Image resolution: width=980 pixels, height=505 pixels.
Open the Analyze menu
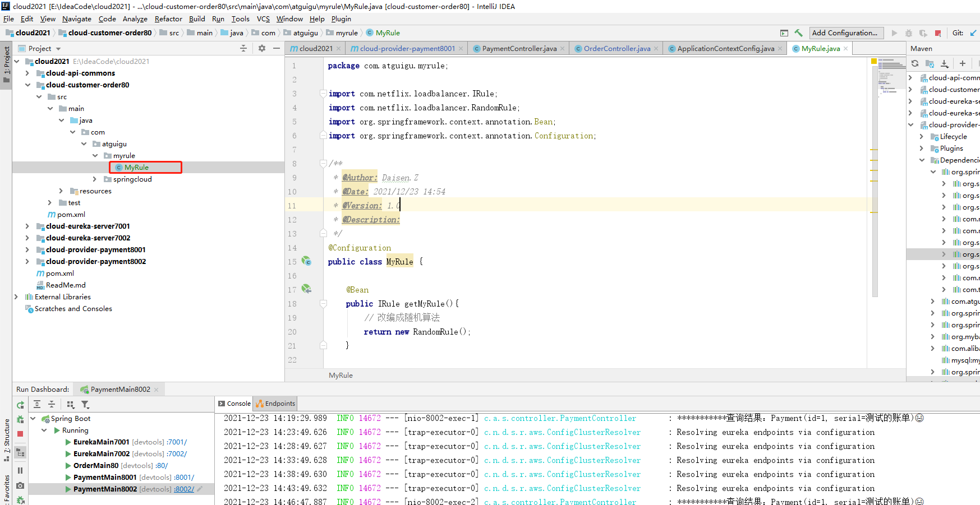[135, 19]
